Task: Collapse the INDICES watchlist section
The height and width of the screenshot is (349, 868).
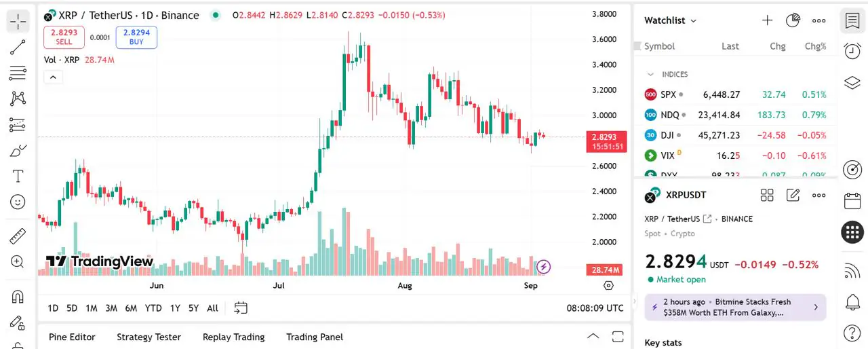Action: pyautogui.click(x=650, y=74)
